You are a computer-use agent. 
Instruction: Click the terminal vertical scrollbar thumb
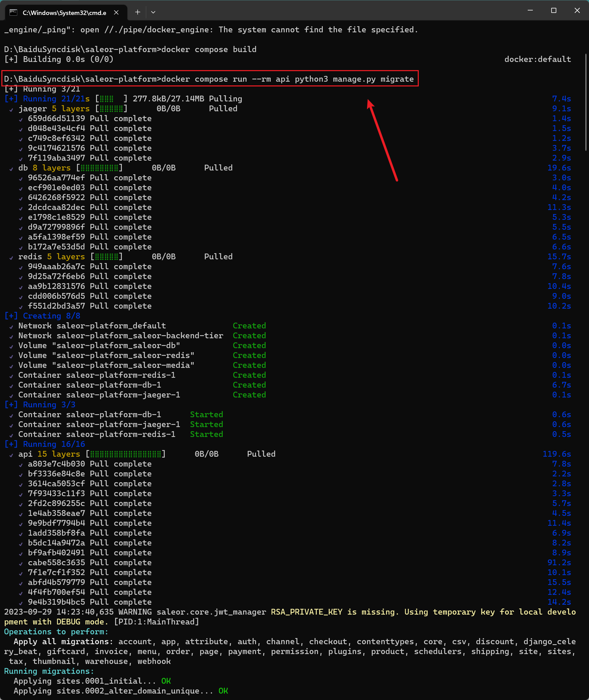pos(586,102)
